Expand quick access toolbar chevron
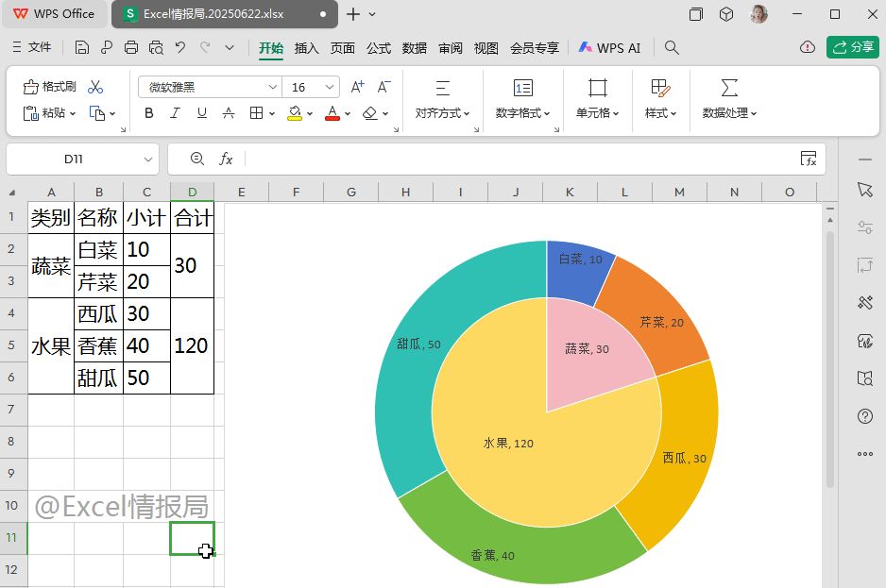 230,47
